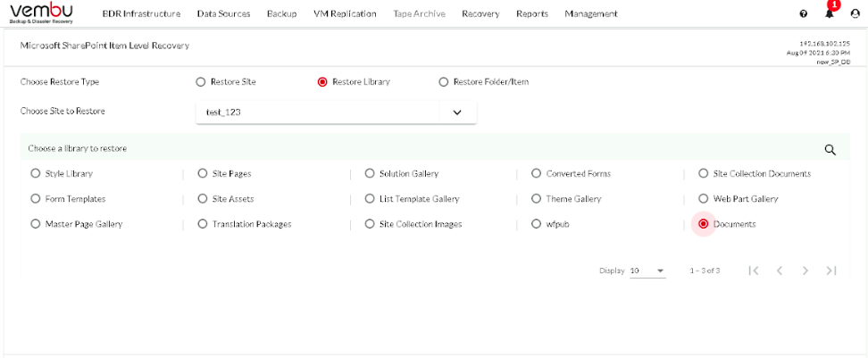868x358 pixels.
Task: Choose the Theme Gallery library
Action: [536, 199]
